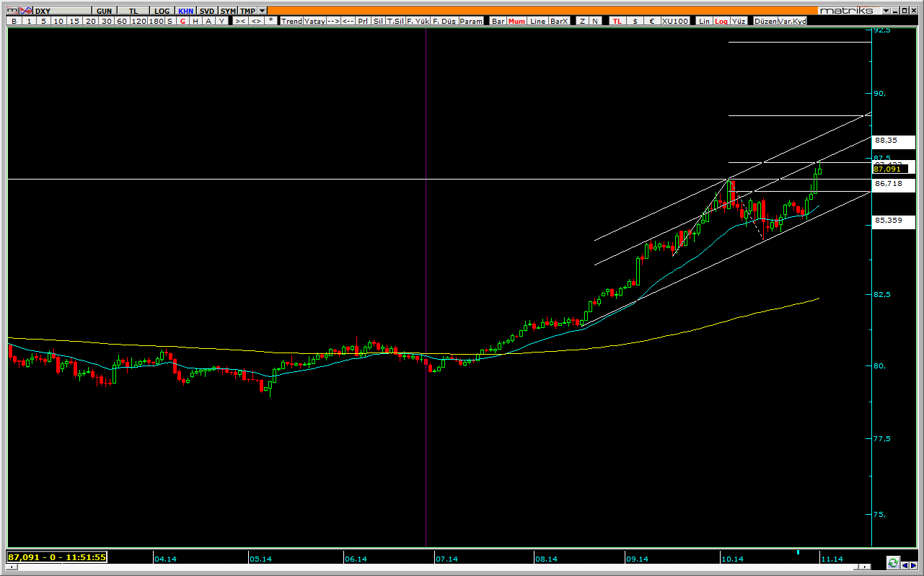
Task: Click the 'N' toolbar button
Action: point(595,21)
